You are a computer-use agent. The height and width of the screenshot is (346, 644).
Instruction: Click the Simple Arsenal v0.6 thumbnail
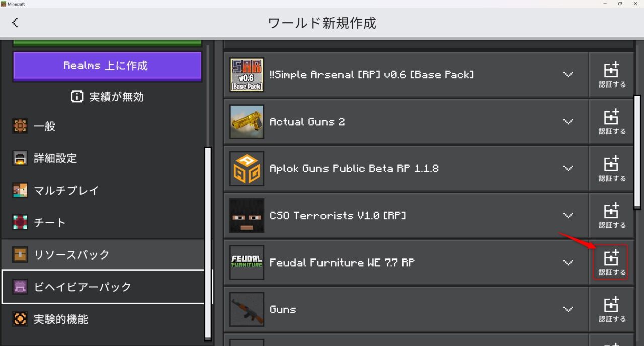point(247,74)
